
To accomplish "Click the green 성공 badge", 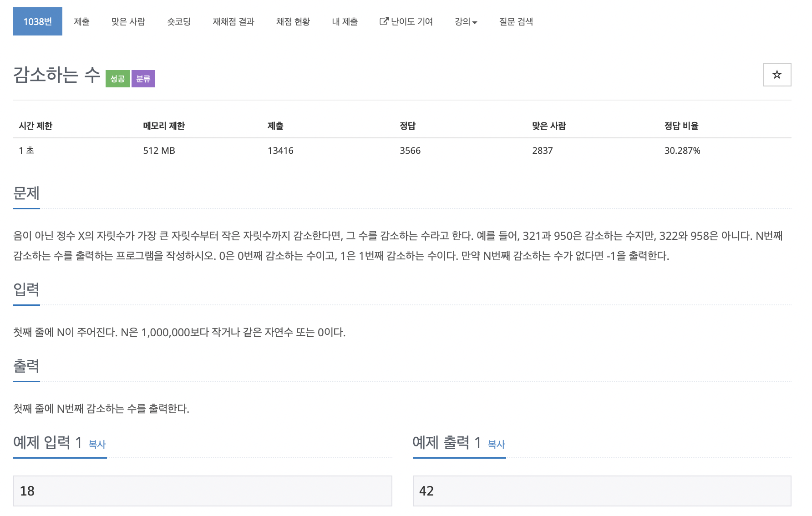I will tap(117, 78).
